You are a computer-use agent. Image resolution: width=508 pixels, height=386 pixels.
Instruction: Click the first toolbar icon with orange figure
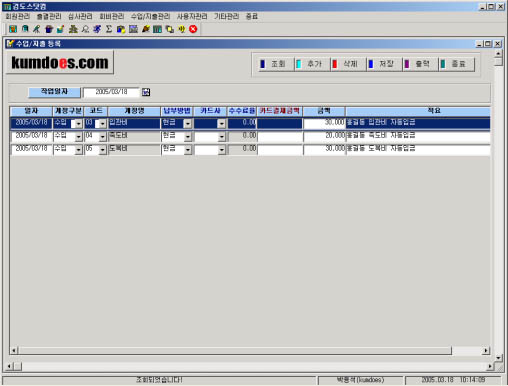13,29
